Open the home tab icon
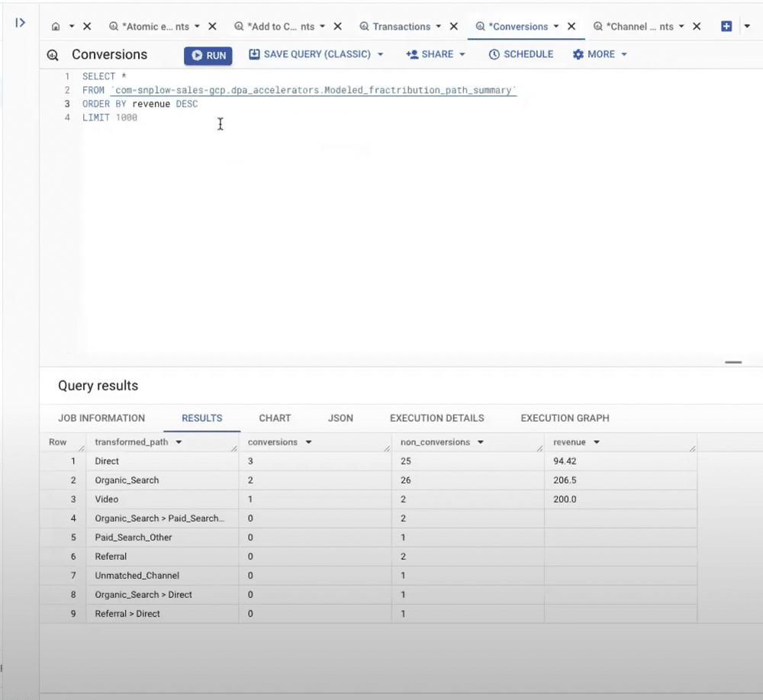 (56, 27)
